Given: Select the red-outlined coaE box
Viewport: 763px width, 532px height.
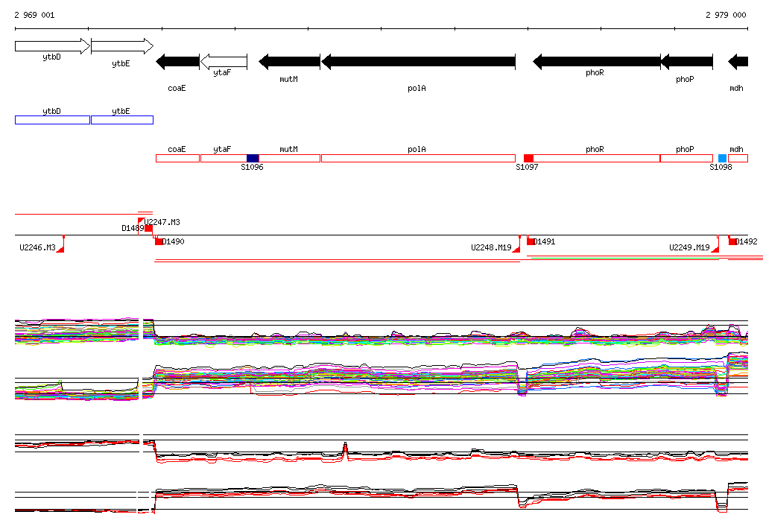Looking at the screenshot, I should (x=177, y=158).
